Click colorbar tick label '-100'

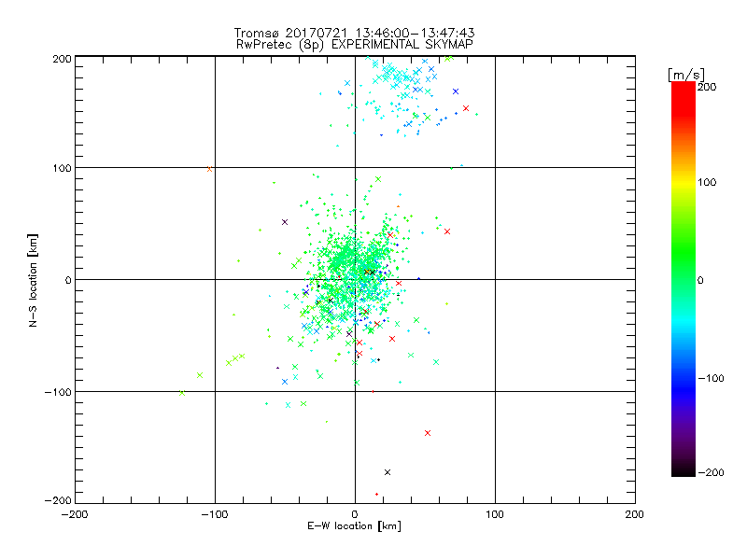click(711, 379)
